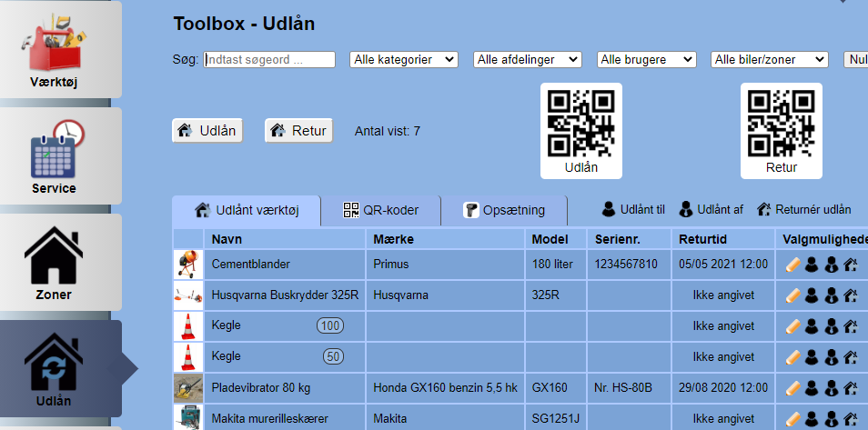
Task: Go to the Zoner section in sidebar
Action: coord(60,263)
